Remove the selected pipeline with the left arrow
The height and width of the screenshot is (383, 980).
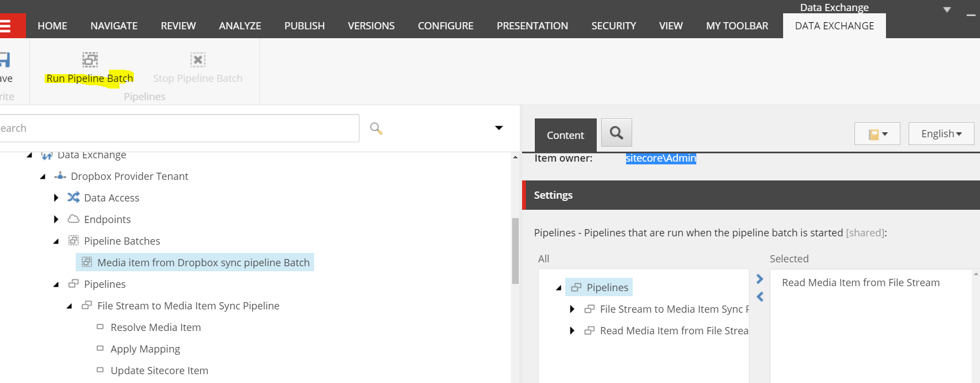[x=760, y=297]
